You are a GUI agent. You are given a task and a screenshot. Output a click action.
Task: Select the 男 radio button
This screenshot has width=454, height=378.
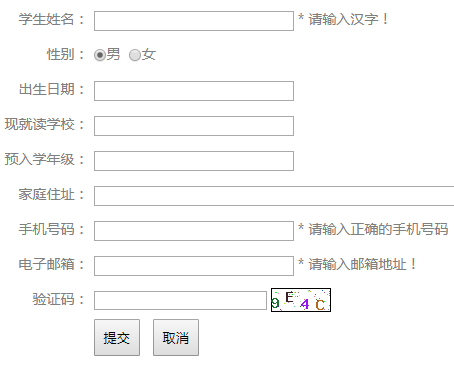(100, 55)
